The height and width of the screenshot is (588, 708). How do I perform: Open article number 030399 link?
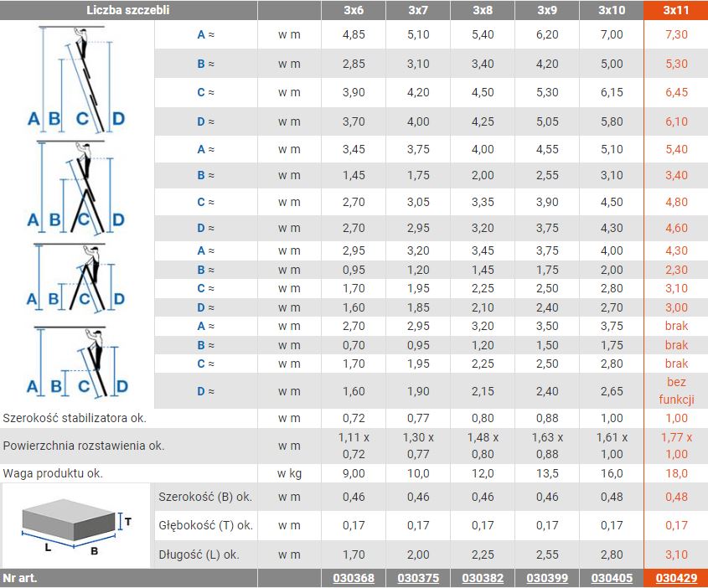tap(546, 578)
